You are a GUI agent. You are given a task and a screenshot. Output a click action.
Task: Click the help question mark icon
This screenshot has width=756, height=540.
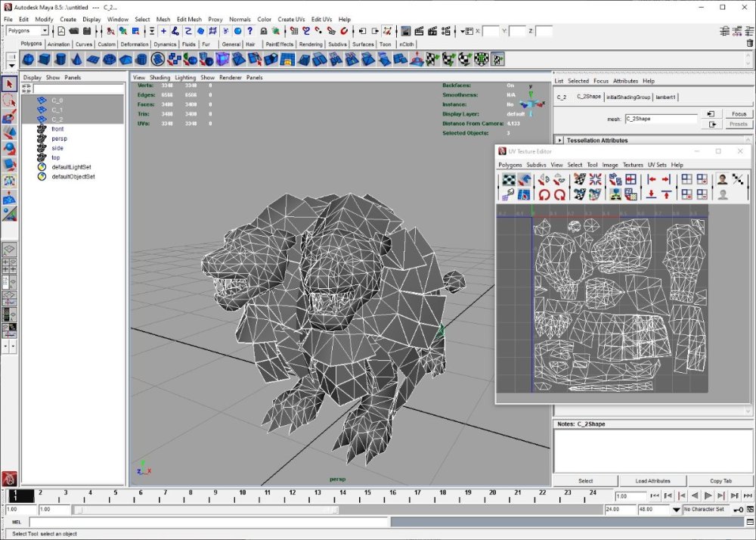pyautogui.click(x=249, y=31)
